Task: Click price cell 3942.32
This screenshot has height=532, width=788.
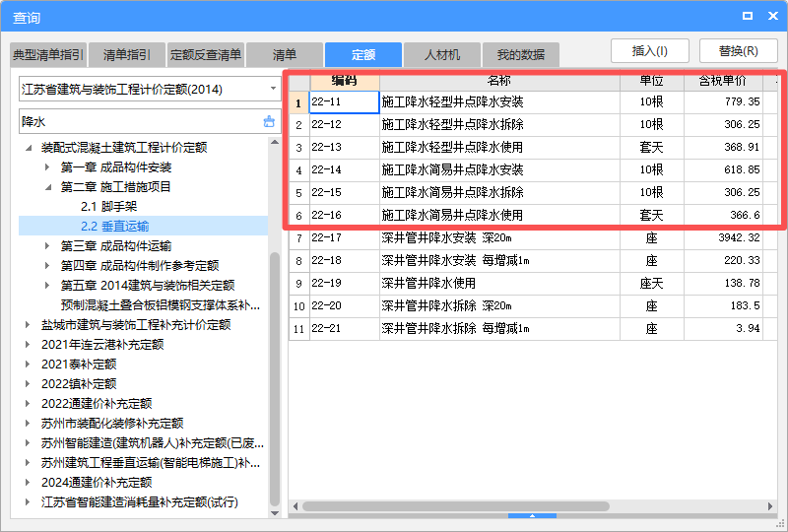Action: (x=723, y=237)
